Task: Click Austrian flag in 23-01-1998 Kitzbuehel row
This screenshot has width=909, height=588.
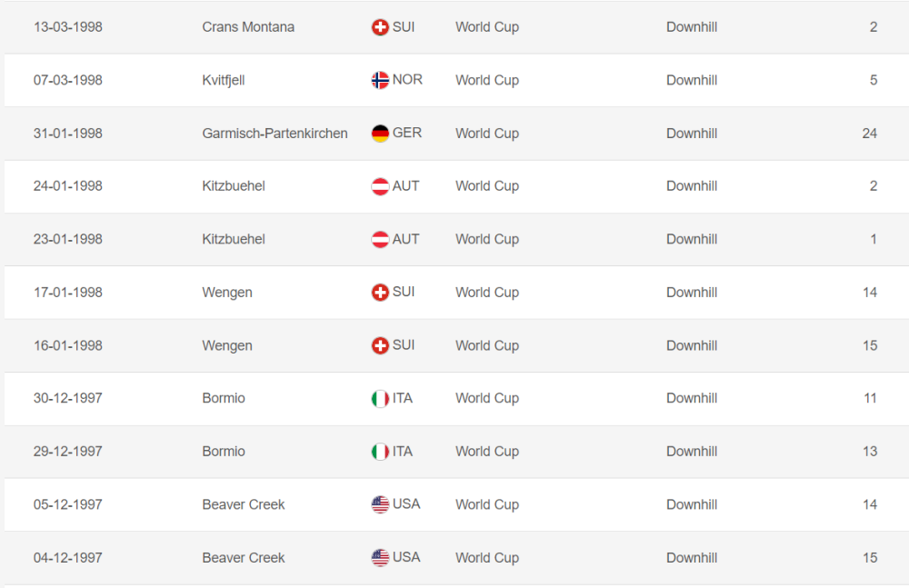Action: (380, 240)
